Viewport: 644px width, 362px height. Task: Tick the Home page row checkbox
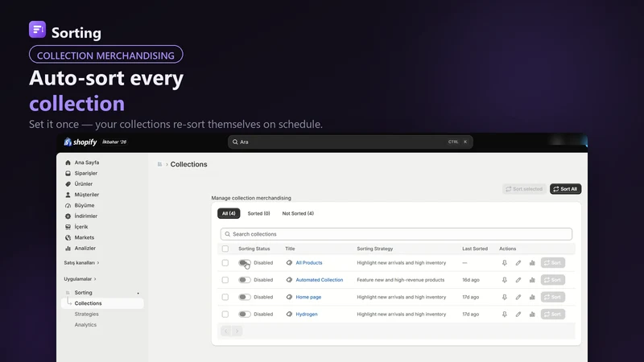click(225, 297)
